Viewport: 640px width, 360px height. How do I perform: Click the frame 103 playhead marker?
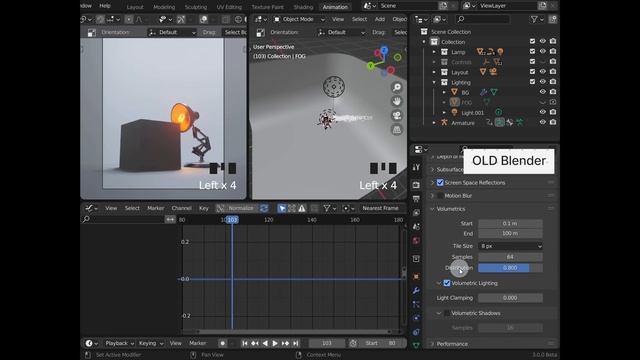[x=232, y=220]
